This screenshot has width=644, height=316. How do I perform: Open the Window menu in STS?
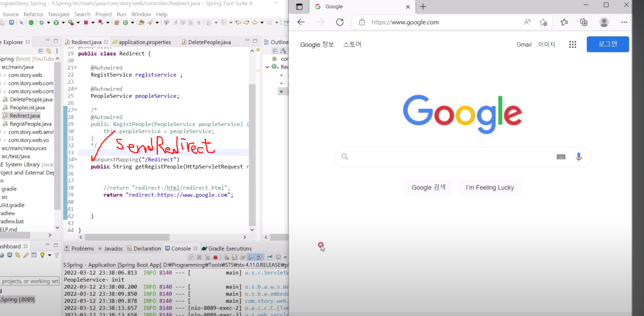pyautogui.click(x=141, y=14)
